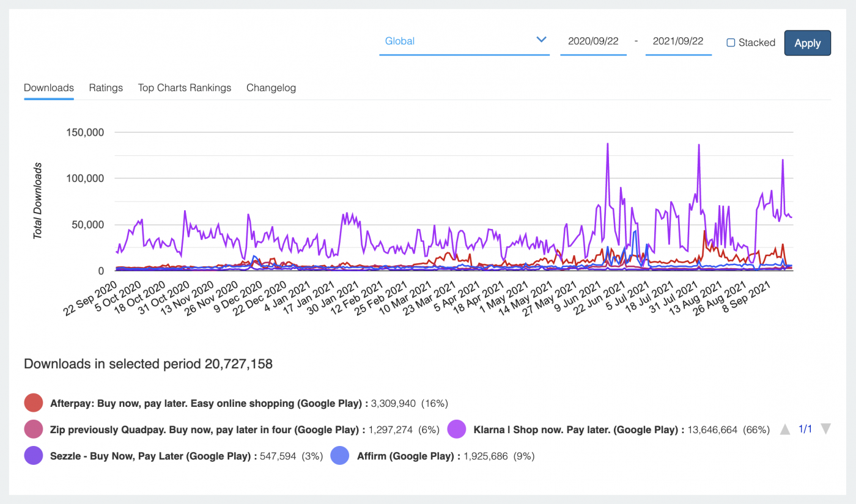
Task: Select the Changelog tab link
Action: coord(271,87)
